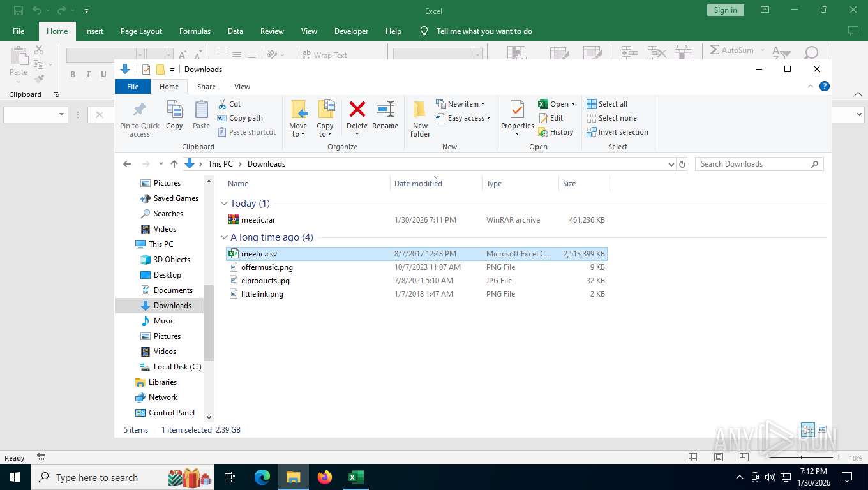Navigate back with left arrow
The image size is (868, 490).
[x=127, y=164]
